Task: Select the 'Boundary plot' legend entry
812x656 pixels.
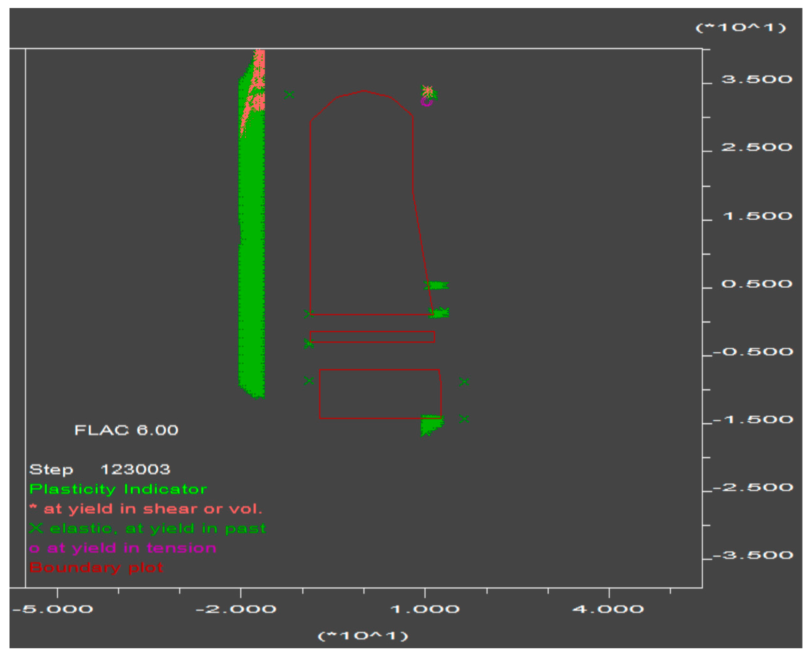Action: [96, 568]
